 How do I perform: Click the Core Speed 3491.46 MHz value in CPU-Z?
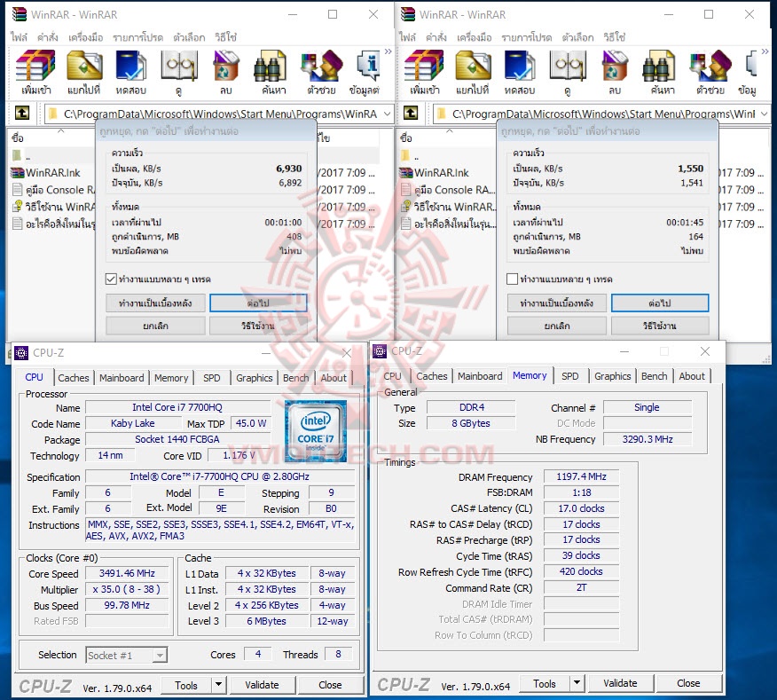tap(127, 574)
